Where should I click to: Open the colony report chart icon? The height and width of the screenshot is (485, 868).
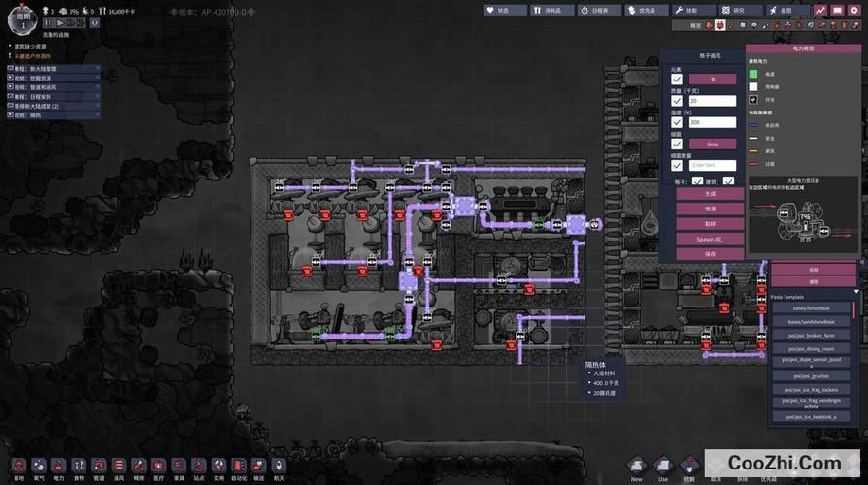coord(819,10)
